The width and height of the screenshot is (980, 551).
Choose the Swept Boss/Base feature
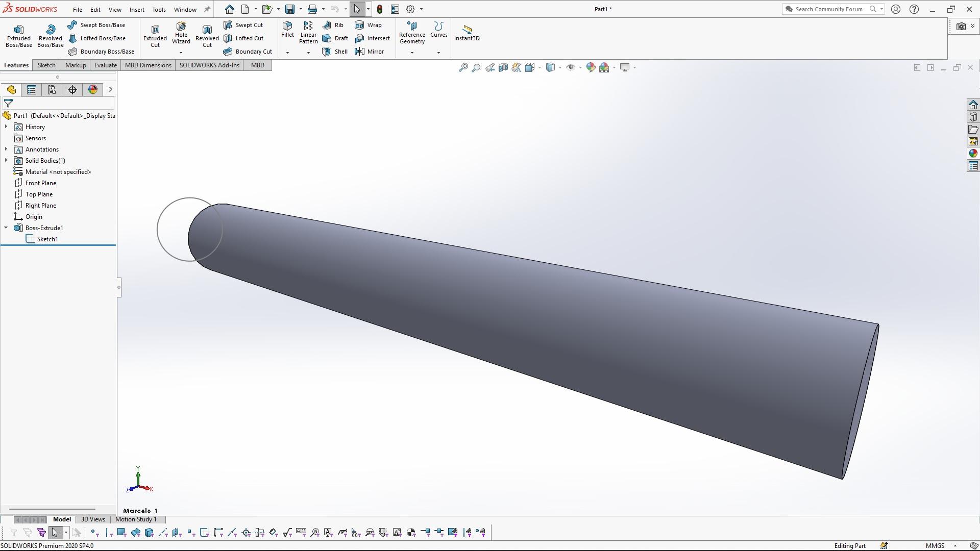coord(96,25)
